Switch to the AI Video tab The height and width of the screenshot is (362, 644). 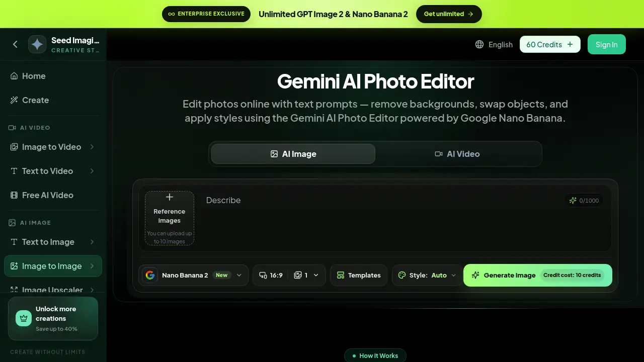click(457, 154)
